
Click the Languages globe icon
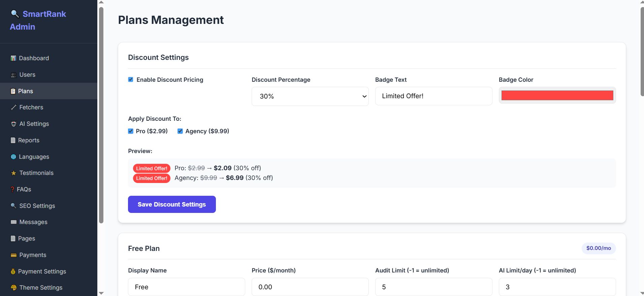click(x=13, y=157)
